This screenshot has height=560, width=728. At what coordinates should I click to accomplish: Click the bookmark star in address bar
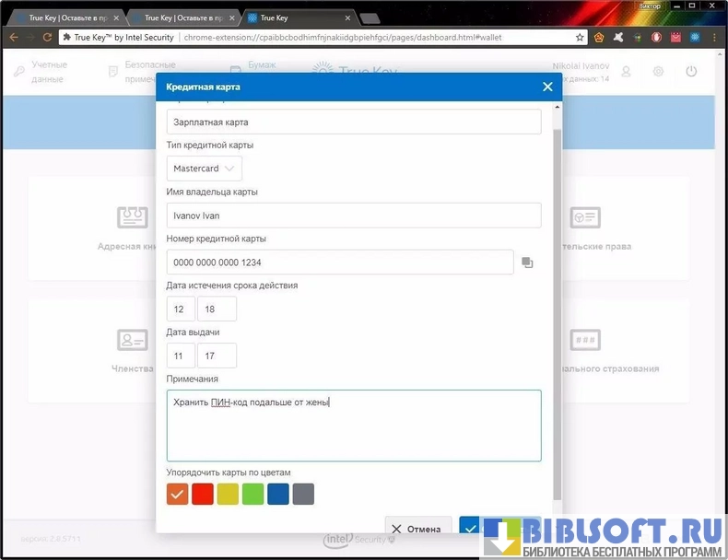580,38
